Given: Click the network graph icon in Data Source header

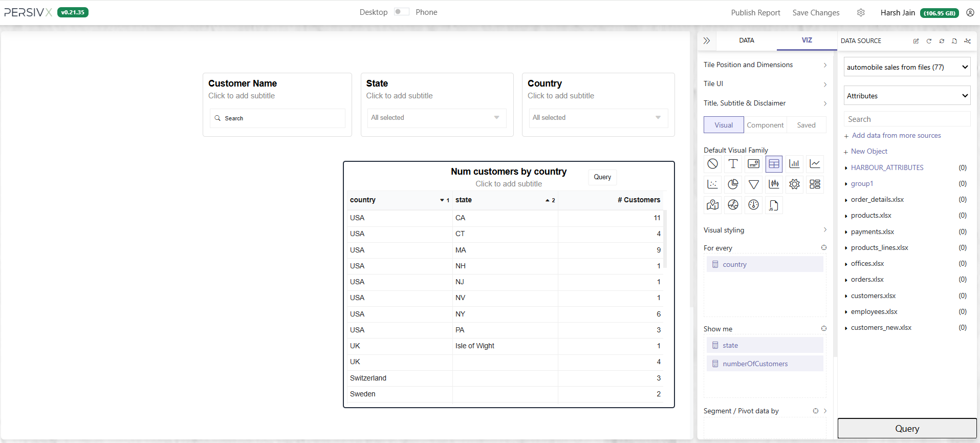Looking at the screenshot, I should 967,41.
